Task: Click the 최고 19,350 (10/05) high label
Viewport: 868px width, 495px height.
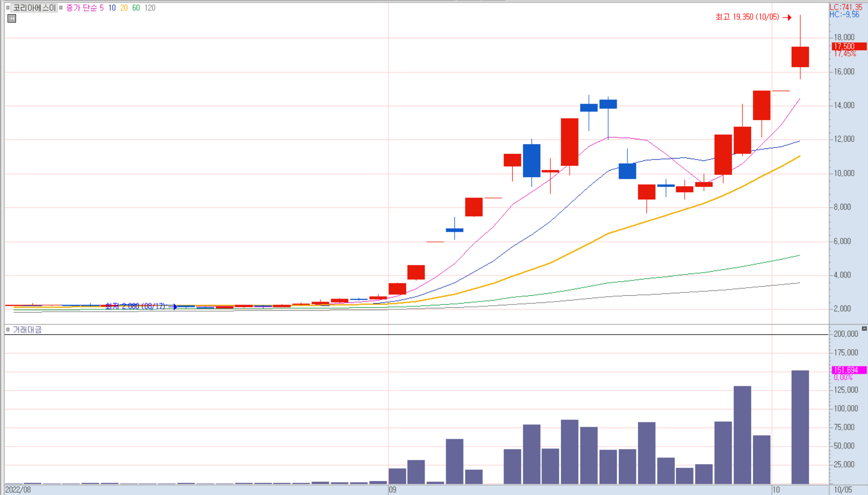Action: pos(747,17)
